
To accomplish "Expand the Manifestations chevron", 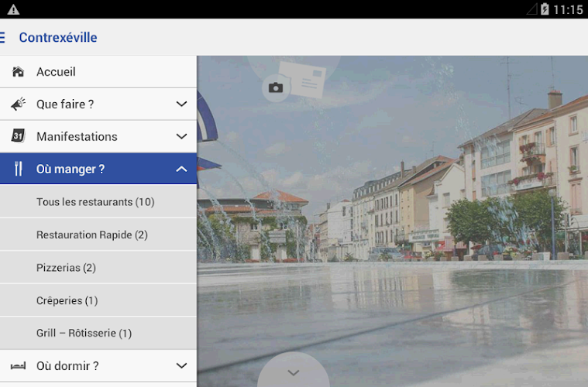I will pyautogui.click(x=181, y=136).
